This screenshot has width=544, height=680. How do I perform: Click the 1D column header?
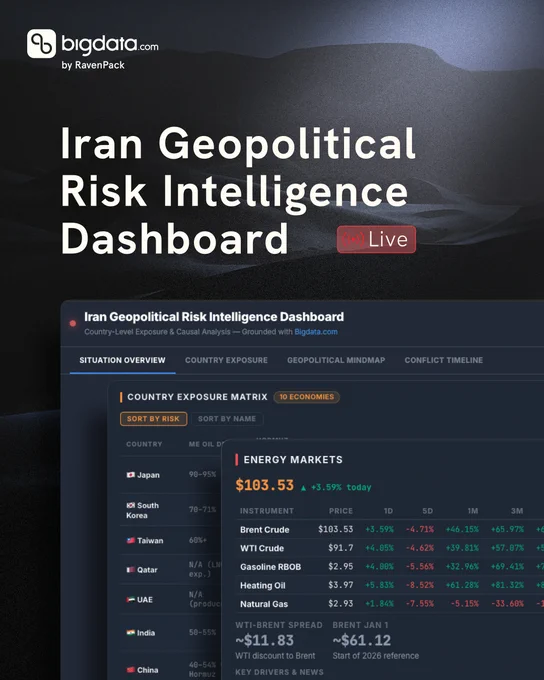388,511
